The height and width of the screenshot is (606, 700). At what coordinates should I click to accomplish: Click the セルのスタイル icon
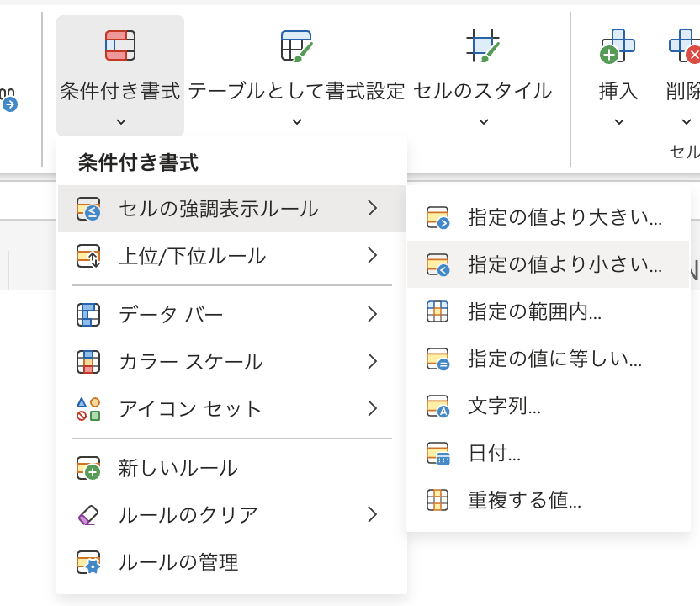pos(483,45)
